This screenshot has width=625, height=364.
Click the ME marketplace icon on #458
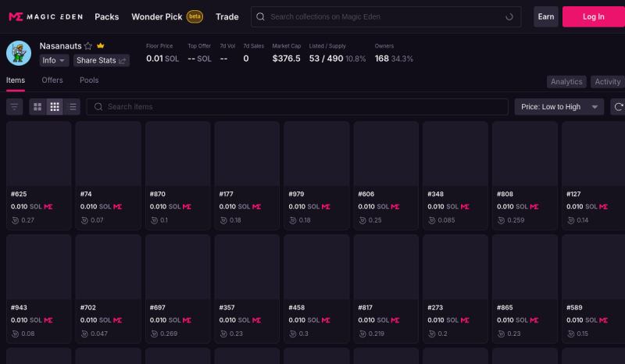[326, 320]
